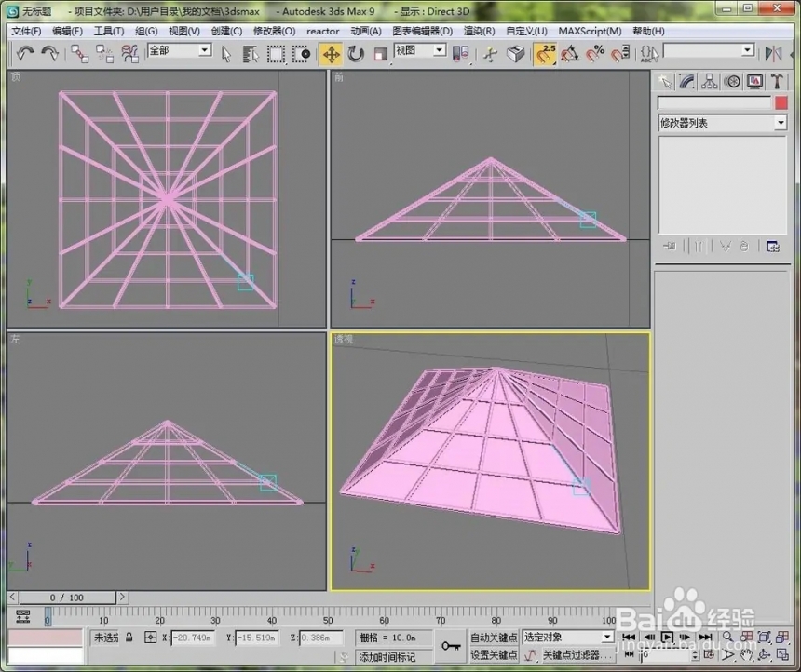Select the Unlink Selection tool
The height and width of the screenshot is (672, 801).
tap(104, 54)
